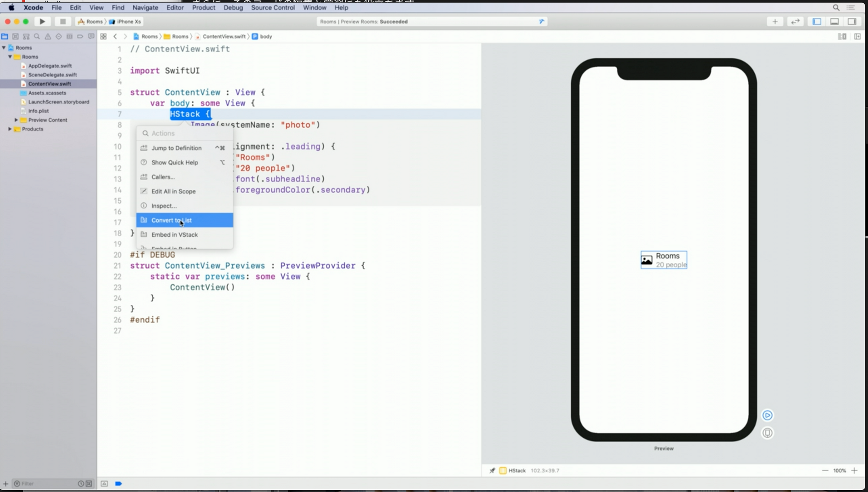Pin the preview using the pin icon
The width and height of the screenshot is (868, 492).
[x=492, y=470]
